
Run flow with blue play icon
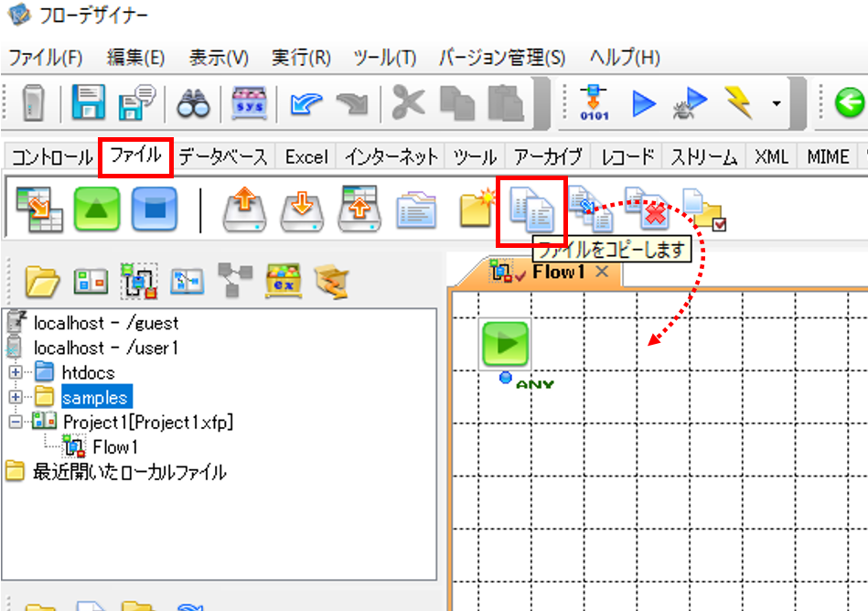click(644, 103)
